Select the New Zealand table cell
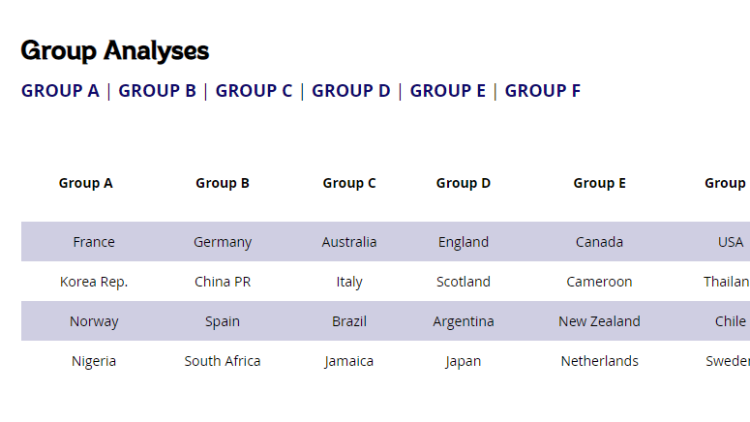Viewport: 750px width, 422px height. [x=599, y=322]
